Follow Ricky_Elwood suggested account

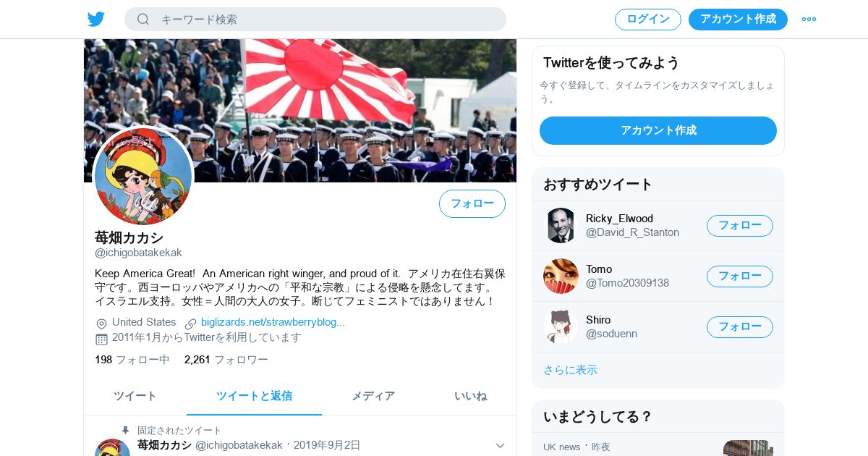740,226
